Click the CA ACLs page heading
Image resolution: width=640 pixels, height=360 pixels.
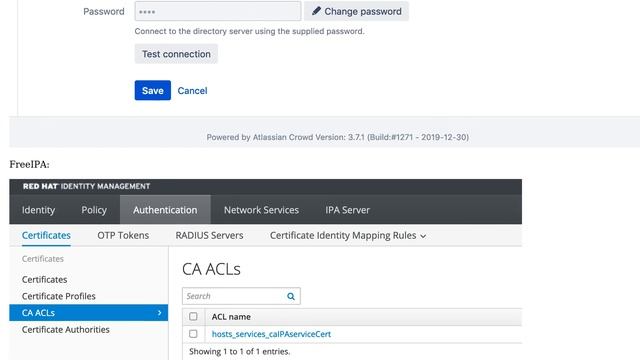point(211,269)
